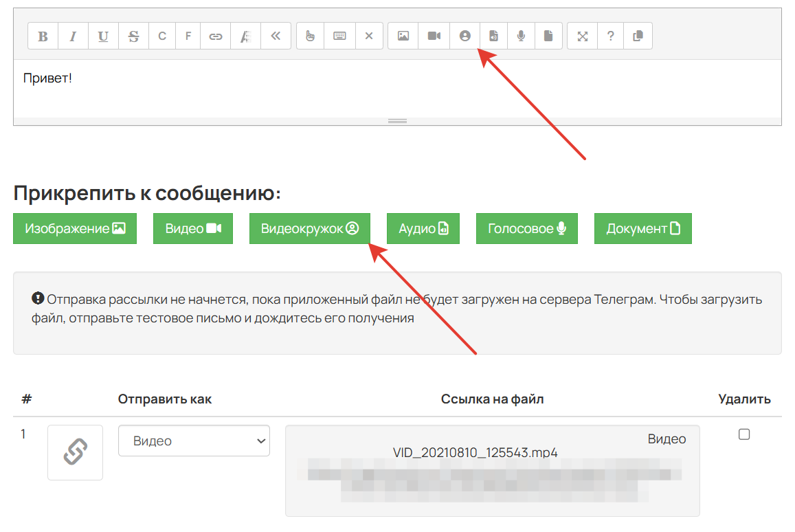
Task: Click the spoiler/blurred text icon
Action: (245, 36)
